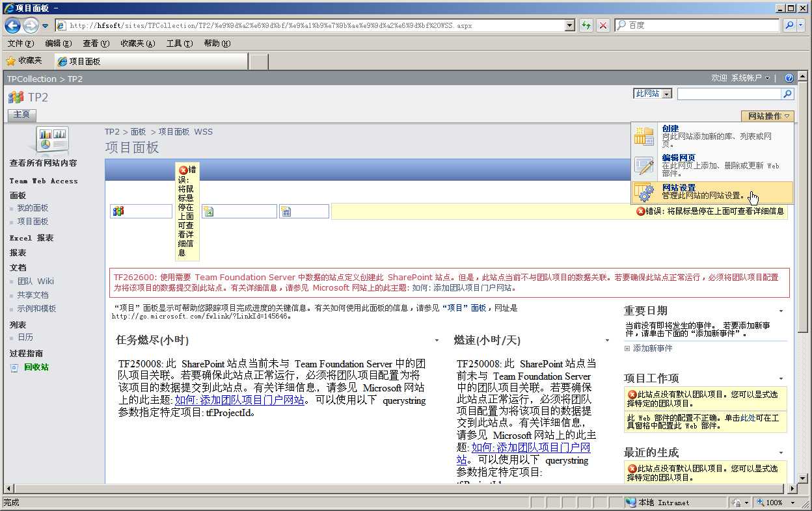The height and width of the screenshot is (511, 812).
Task: Open a new blank browser tab
Action: (259, 62)
